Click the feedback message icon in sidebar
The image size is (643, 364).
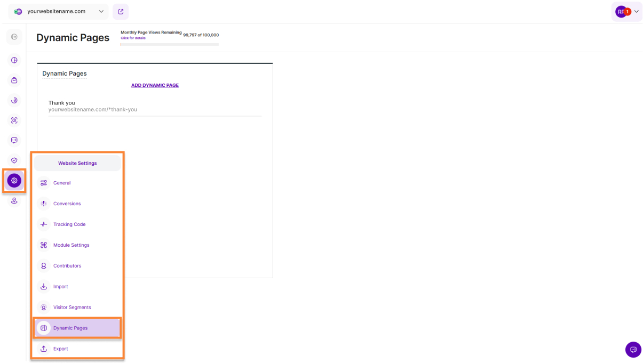(14, 140)
